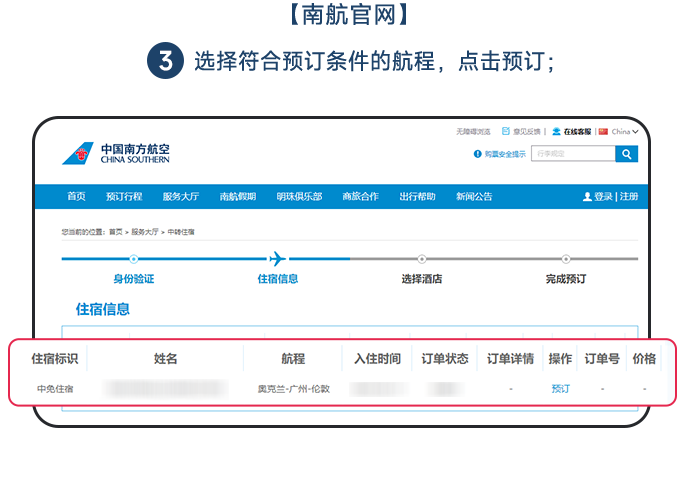This screenshot has height=491, width=696.
Task: Click the route 奥克兰-广州-伦敦
Action: click(294, 389)
